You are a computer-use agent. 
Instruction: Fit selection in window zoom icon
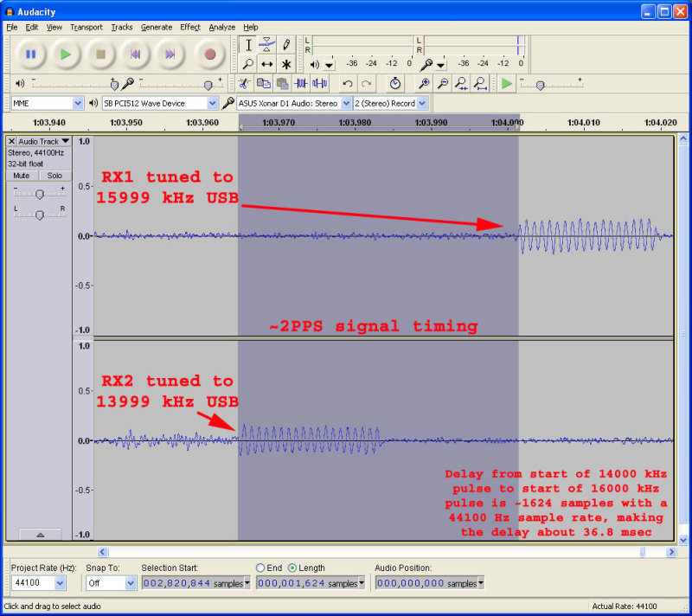(x=462, y=83)
